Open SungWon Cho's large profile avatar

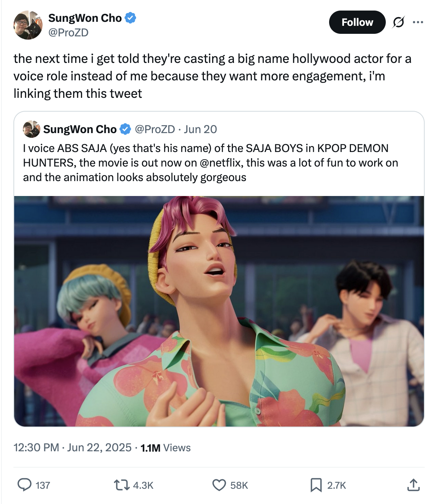(28, 25)
